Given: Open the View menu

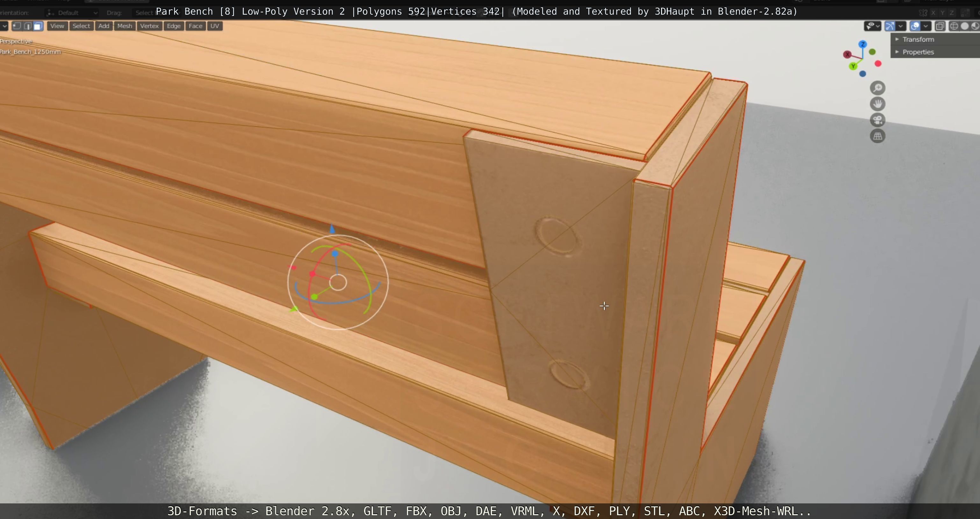Looking at the screenshot, I should 57,26.
